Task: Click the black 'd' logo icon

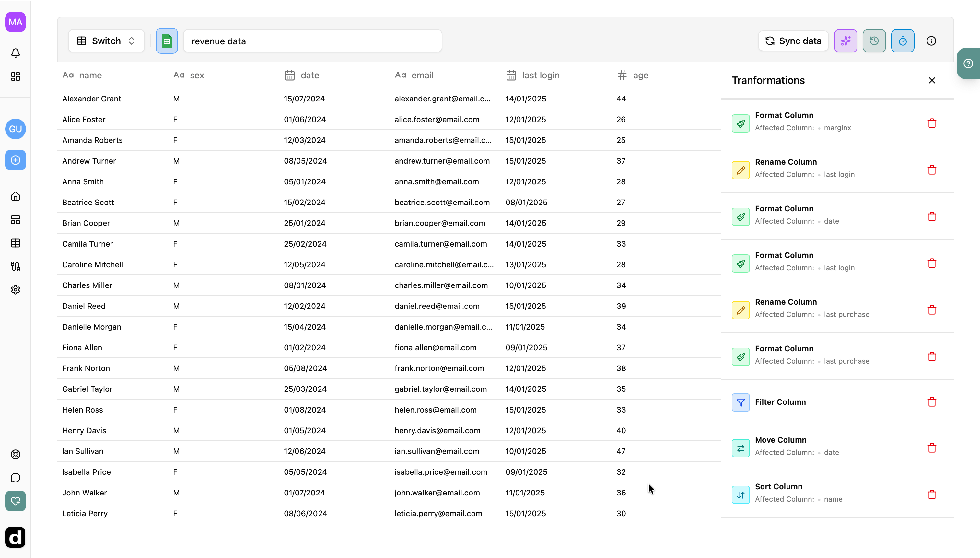Action: 15,537
